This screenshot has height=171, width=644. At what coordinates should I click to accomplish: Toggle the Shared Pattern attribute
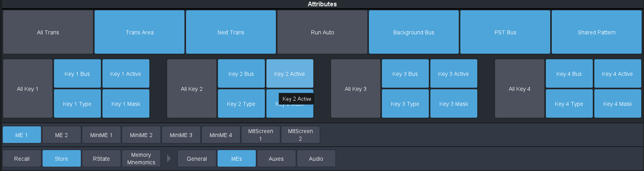pos(596,32)
